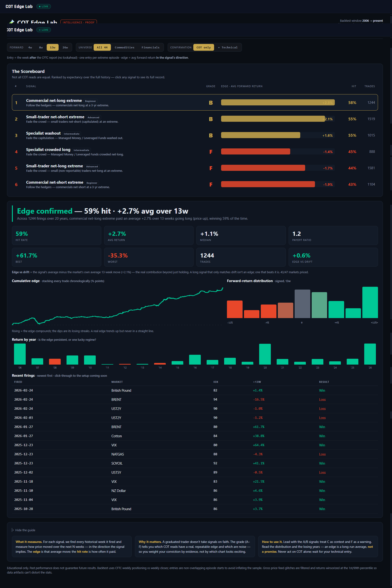
Task: Click the +1.1% MEDIAN stat card
Action: (241, 235)
